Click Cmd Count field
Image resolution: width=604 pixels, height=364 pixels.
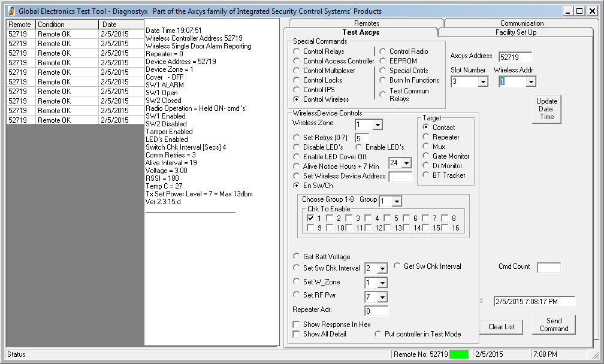[549, 268]
